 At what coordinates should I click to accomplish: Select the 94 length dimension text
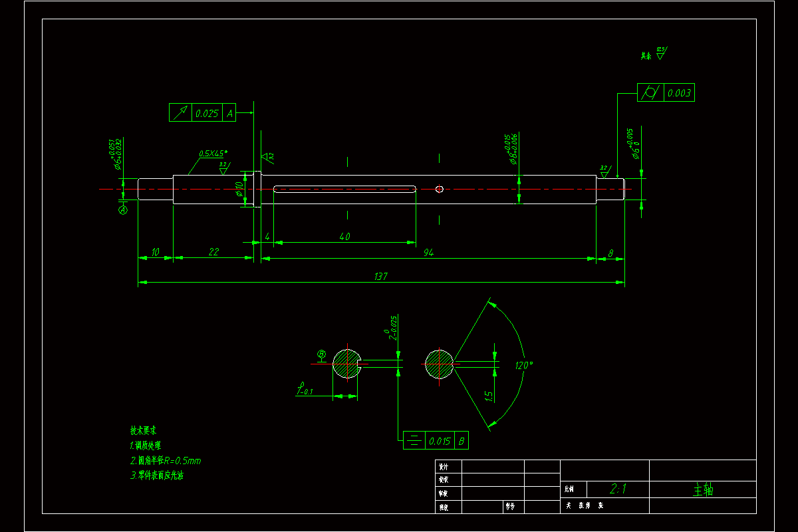tap(429, 252)
